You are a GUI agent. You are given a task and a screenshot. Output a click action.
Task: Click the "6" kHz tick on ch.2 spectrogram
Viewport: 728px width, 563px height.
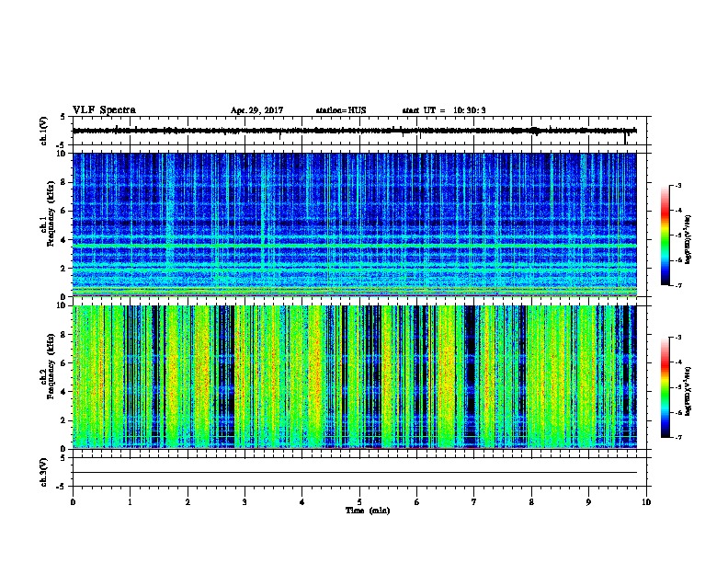click(64, 363)
